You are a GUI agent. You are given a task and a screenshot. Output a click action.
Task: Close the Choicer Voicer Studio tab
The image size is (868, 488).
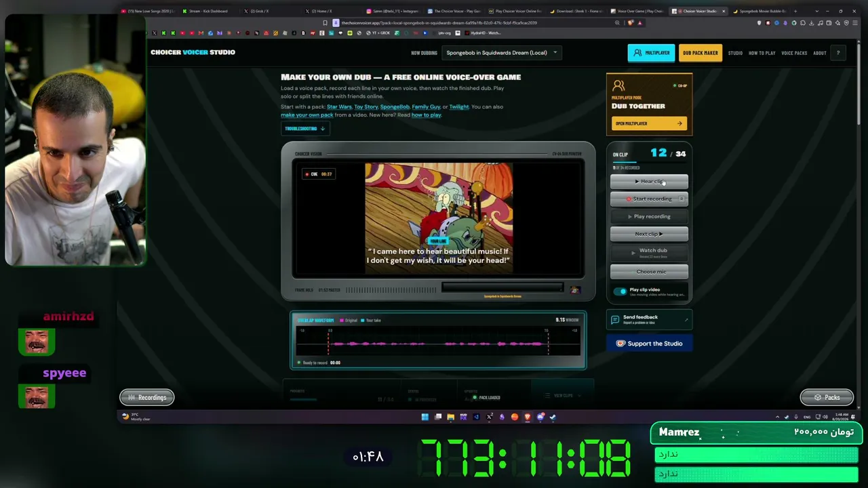tap(724, 11)
